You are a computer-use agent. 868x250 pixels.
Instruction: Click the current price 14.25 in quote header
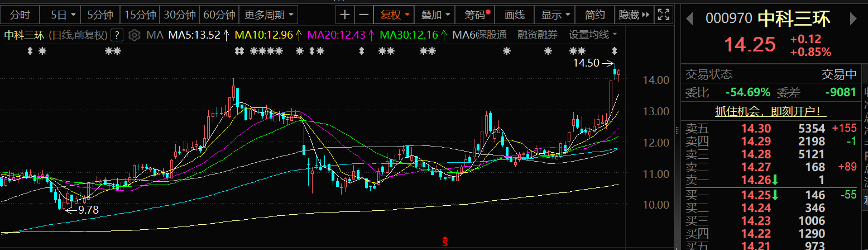(750, 44)
